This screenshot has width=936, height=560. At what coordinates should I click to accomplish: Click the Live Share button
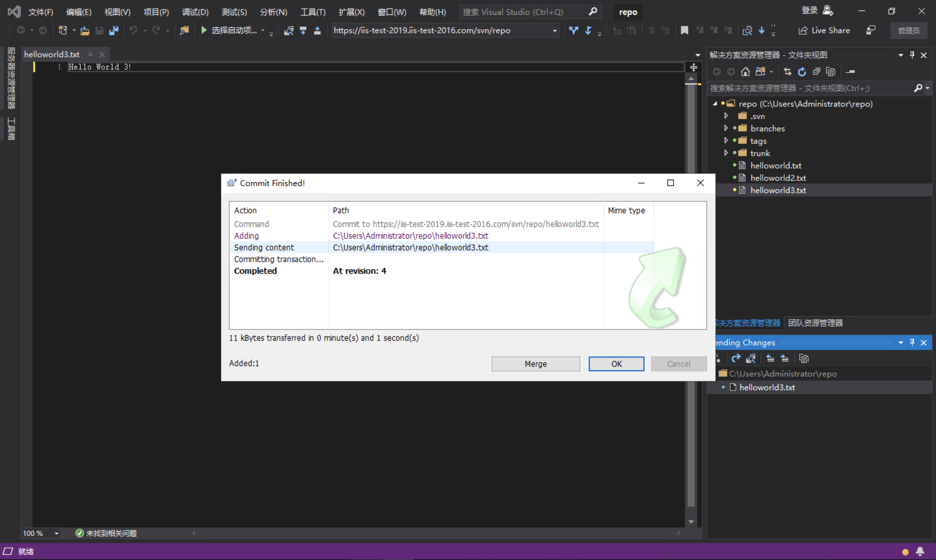tap(824, 30)
